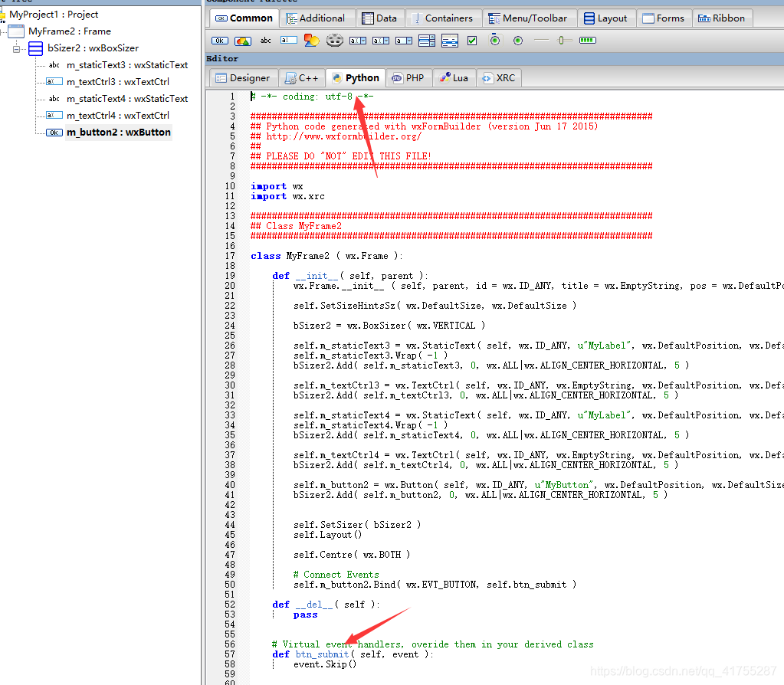Select bSizer2 : wxBoxSizer tree item
The height and width of the screenshot is (685, 784).
[x=93, y=48]
